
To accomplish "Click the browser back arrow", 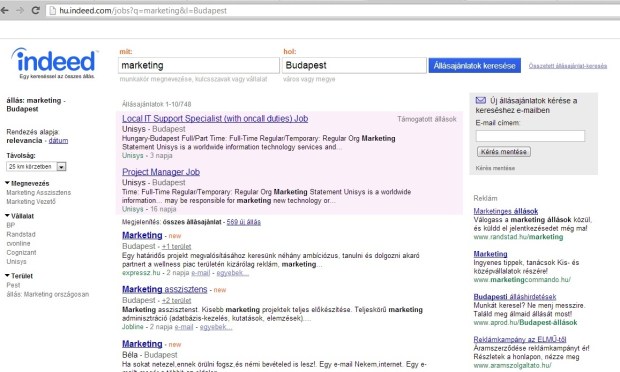I will coord(5,11).
